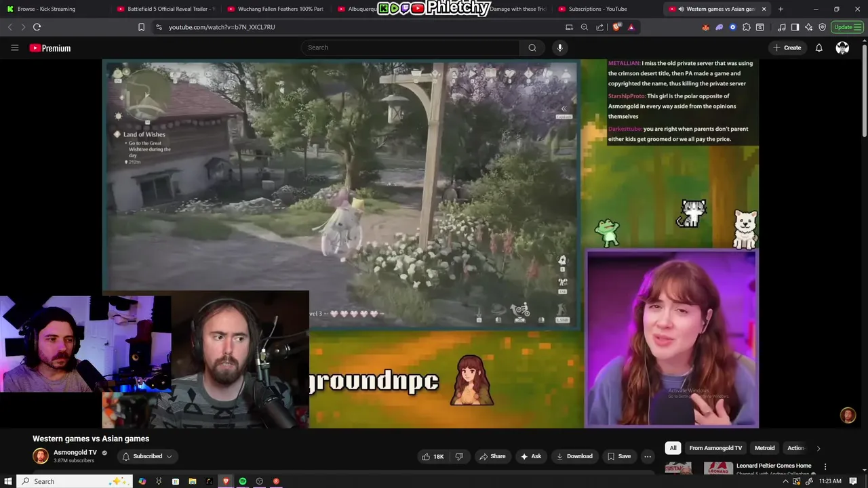Open the Brave Shields lion icon

616,27
